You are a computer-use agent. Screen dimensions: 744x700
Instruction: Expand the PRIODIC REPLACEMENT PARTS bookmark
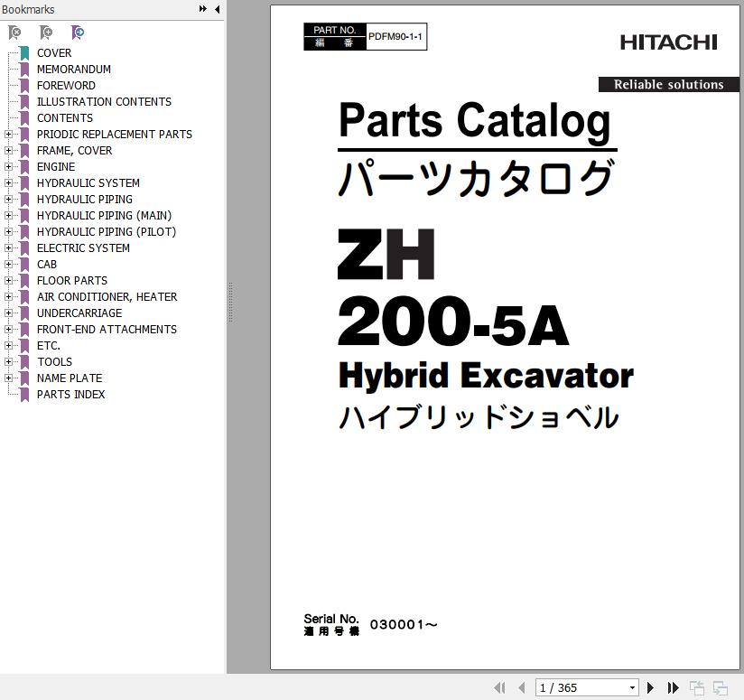8,135
